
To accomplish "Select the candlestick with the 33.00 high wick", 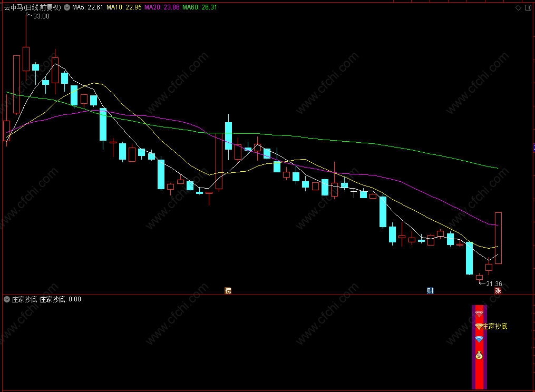I will point(26,58).
